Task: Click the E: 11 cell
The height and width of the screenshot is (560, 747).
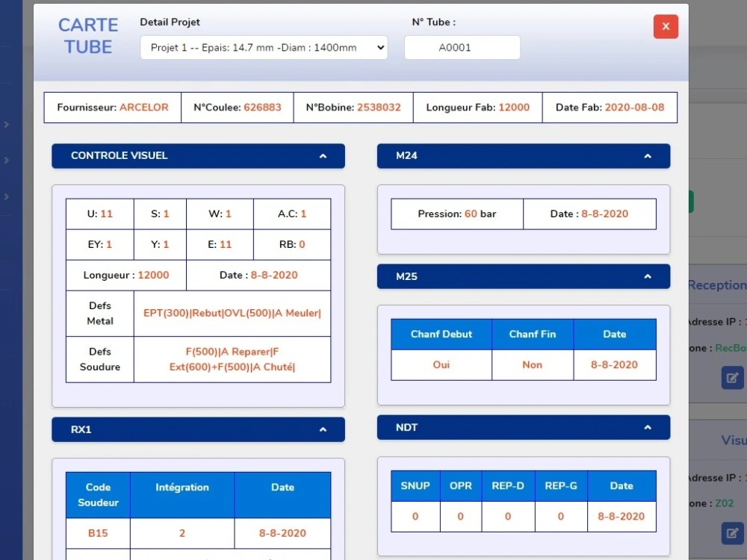Action: point(220,245)
